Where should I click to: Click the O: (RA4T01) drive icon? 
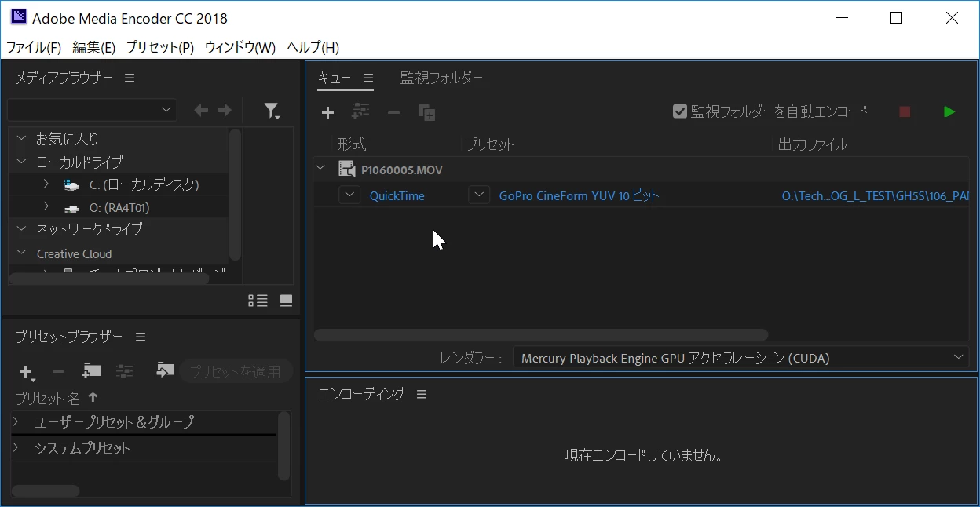(71, 208)
